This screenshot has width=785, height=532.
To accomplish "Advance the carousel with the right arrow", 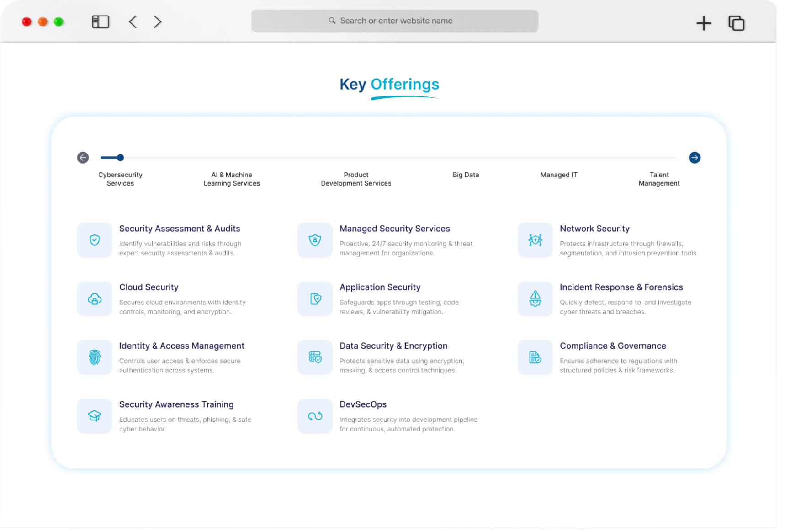I will click(x=695, y=157).
